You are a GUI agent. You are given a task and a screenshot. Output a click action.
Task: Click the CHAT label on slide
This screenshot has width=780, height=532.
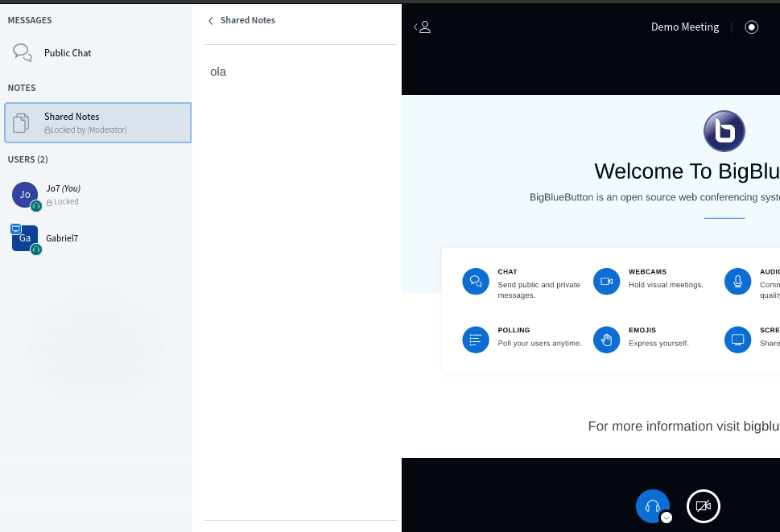click(x=507, y=272)
